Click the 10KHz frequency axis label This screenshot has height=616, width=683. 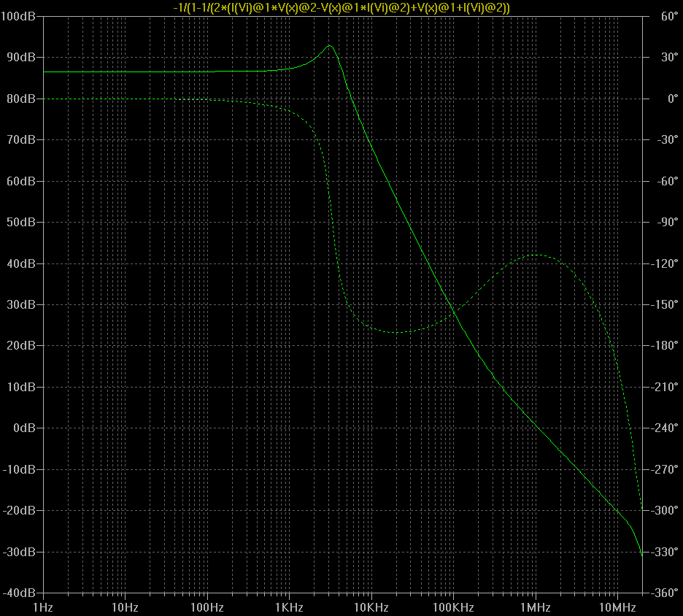[x=371, y=607]
